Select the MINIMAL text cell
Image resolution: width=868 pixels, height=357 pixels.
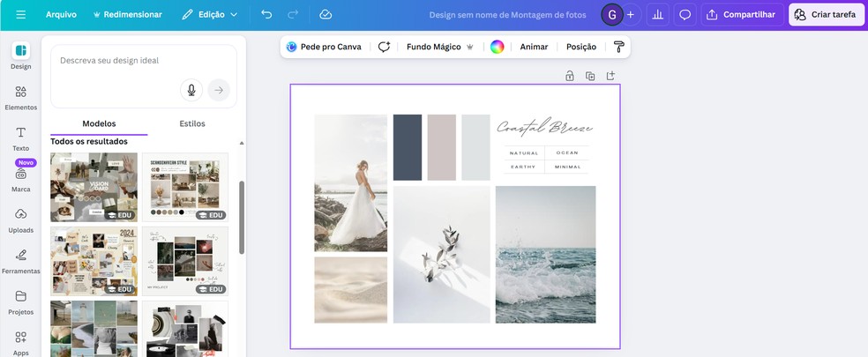click(x=567, y=167)
